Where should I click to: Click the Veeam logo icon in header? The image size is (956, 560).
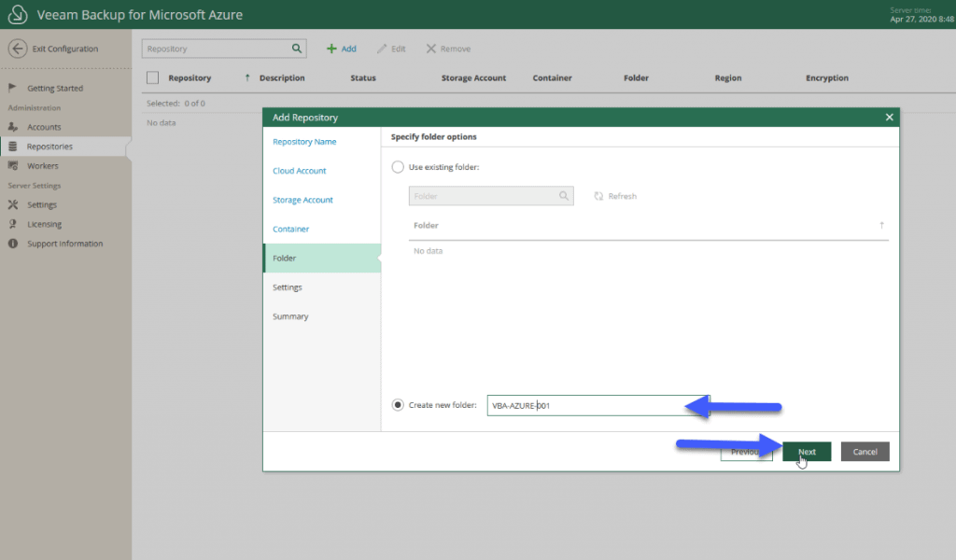pos(18,14)
